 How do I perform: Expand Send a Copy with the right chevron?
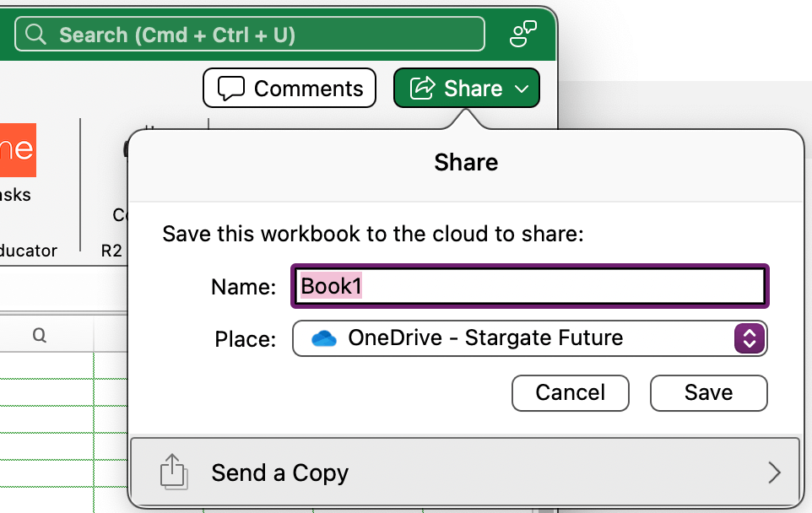click(774, 472)
